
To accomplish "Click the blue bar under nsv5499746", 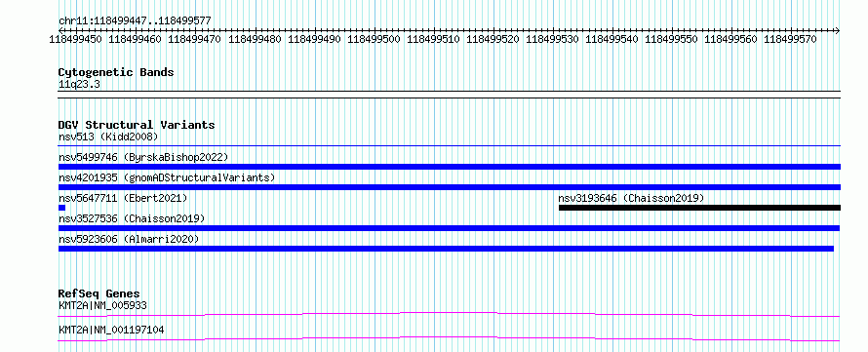I will coord(449,167).
